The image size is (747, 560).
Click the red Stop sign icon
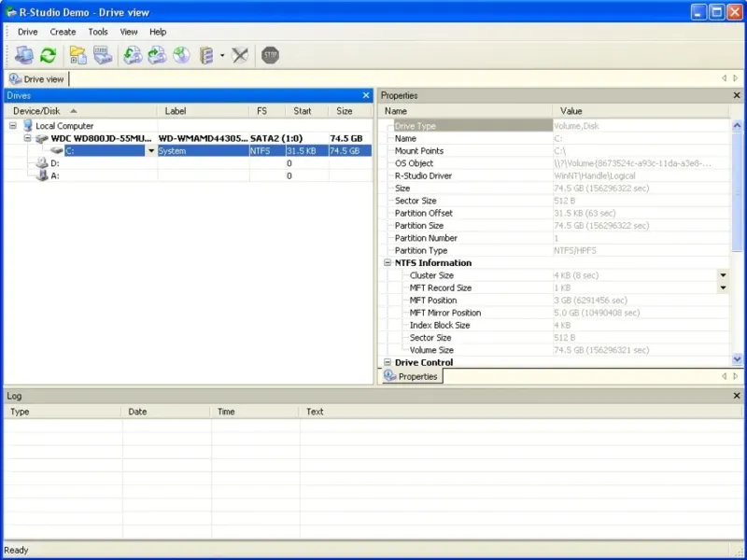coord(270,56)
